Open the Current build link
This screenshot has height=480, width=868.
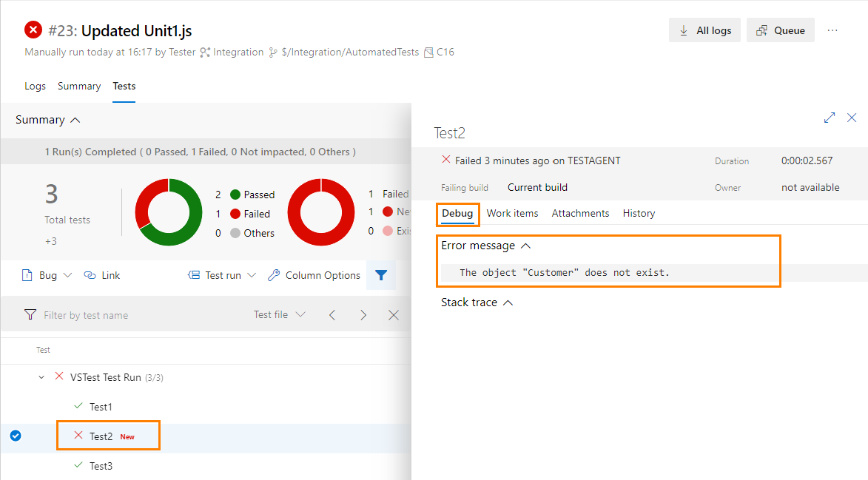537,187
